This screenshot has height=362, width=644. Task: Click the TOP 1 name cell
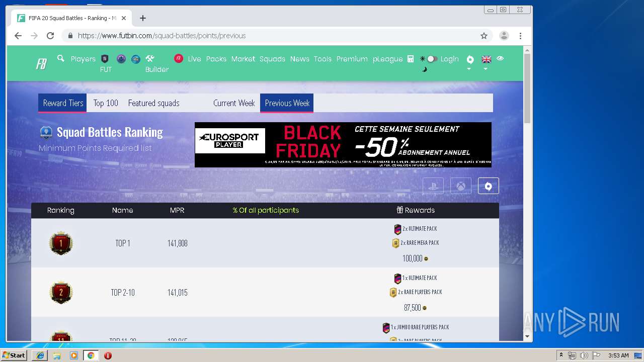(x=123, y=243)
